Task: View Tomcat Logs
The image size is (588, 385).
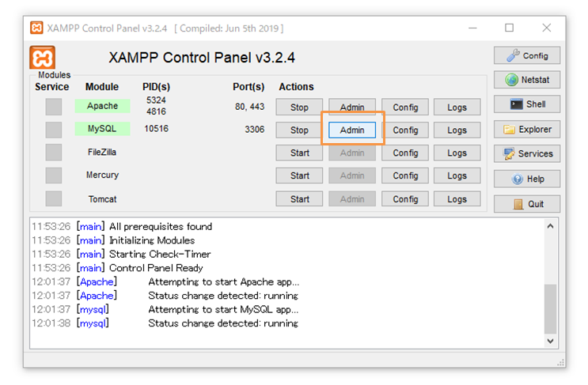Action: tap(457, 199)
